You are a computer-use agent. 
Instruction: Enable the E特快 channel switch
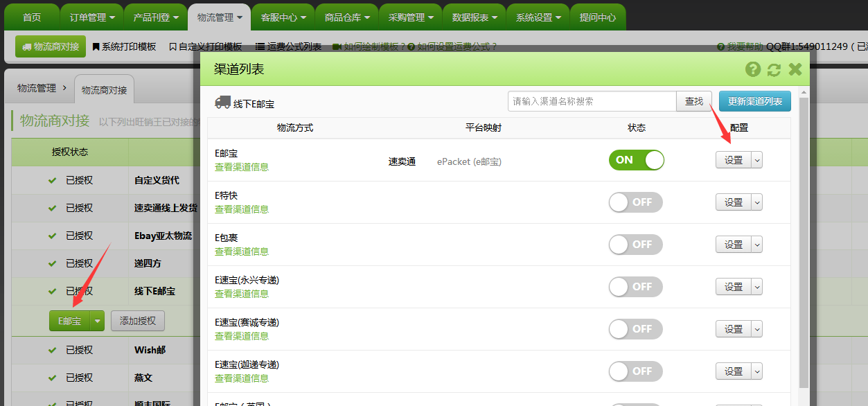tap(636, 202)
